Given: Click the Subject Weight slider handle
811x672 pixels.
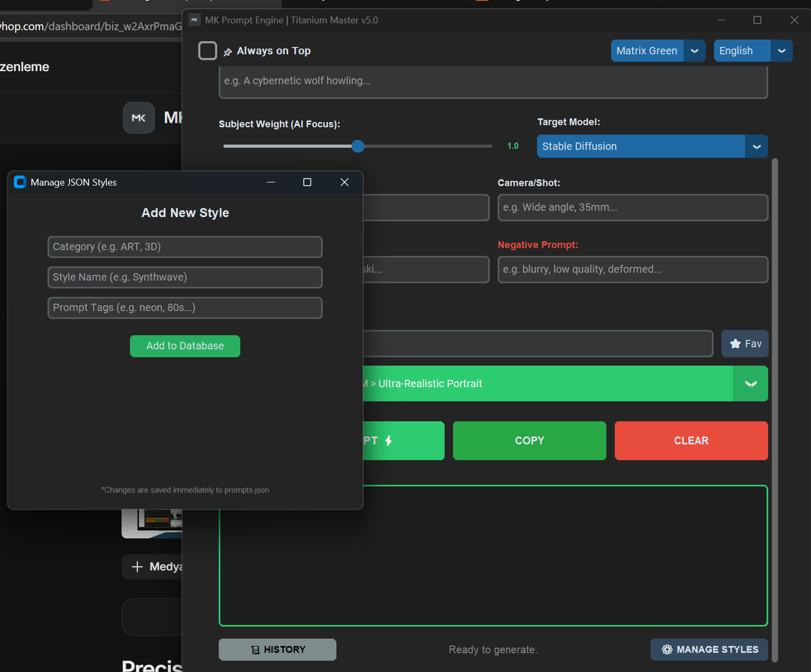Looking at the screenshot, I should click(x=358, y=146).
